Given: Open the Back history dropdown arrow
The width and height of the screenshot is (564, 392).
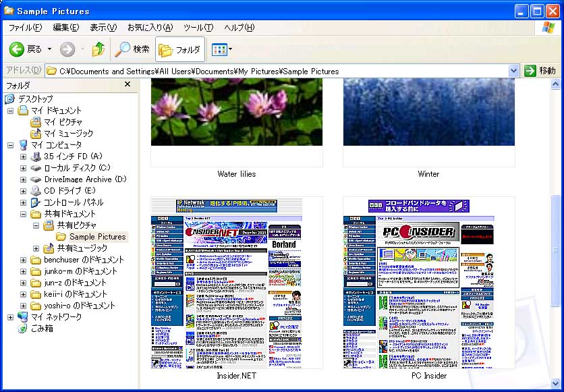Looking at the screenshot, I should click(x=50, y=49).
